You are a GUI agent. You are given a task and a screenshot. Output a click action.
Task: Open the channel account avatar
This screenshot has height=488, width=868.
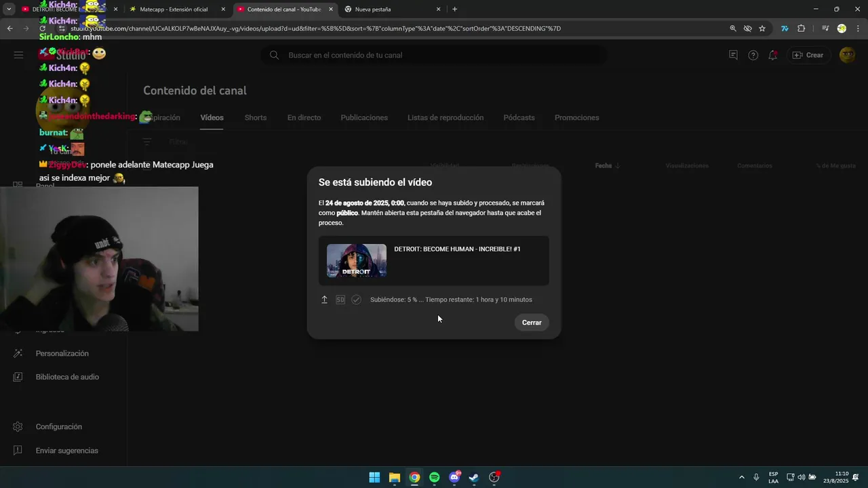[x=847, y=55]
